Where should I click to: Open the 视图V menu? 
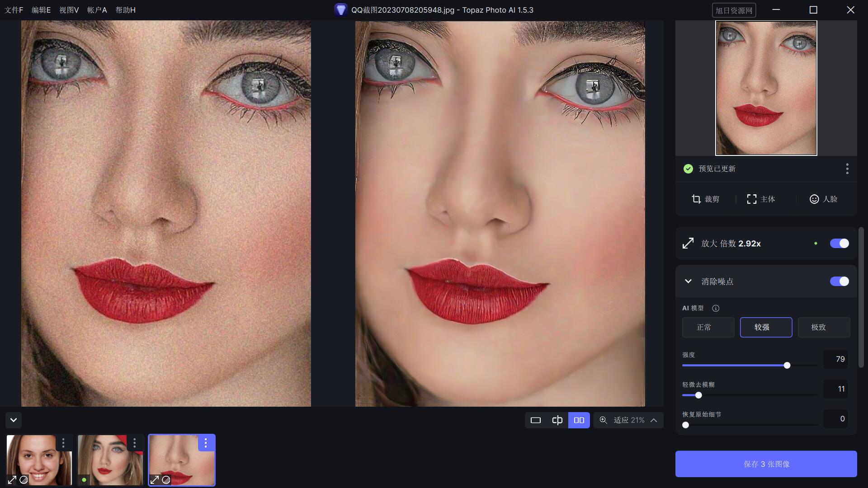(69, 10)
